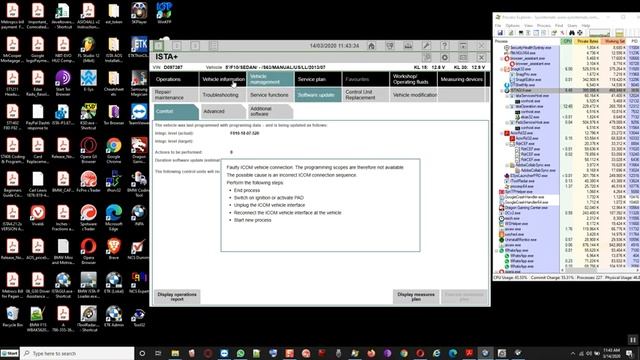The height and width of the screenshot is (360, 640).
Task: Open the SKPlayer desktop shortcut
Action: [x=139, y=14]
